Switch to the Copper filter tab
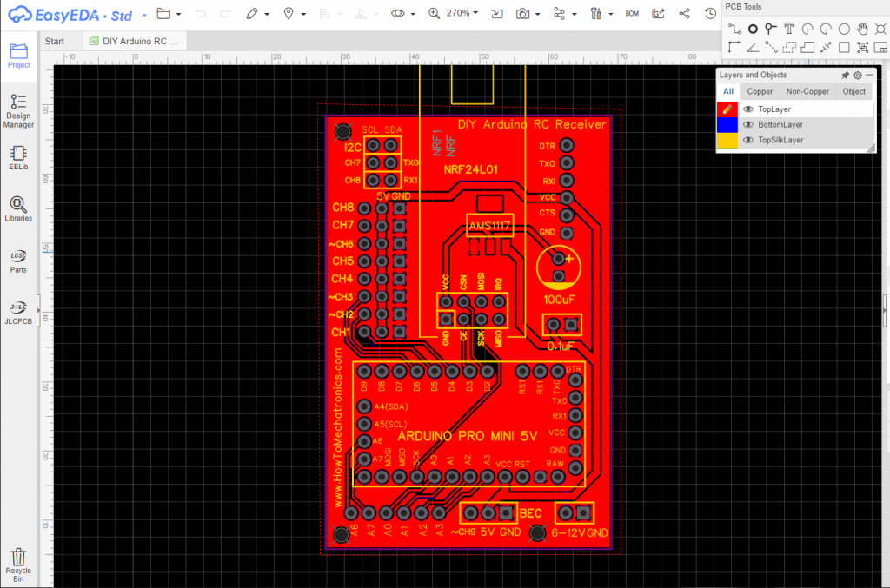This screenshot has height=588, width=890. pos(760,90)
